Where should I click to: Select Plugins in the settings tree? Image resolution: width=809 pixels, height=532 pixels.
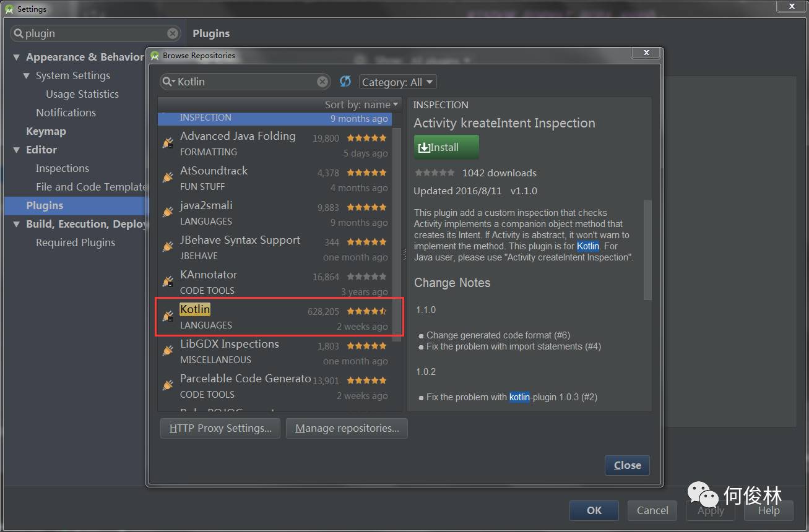[x=45, y=205]
